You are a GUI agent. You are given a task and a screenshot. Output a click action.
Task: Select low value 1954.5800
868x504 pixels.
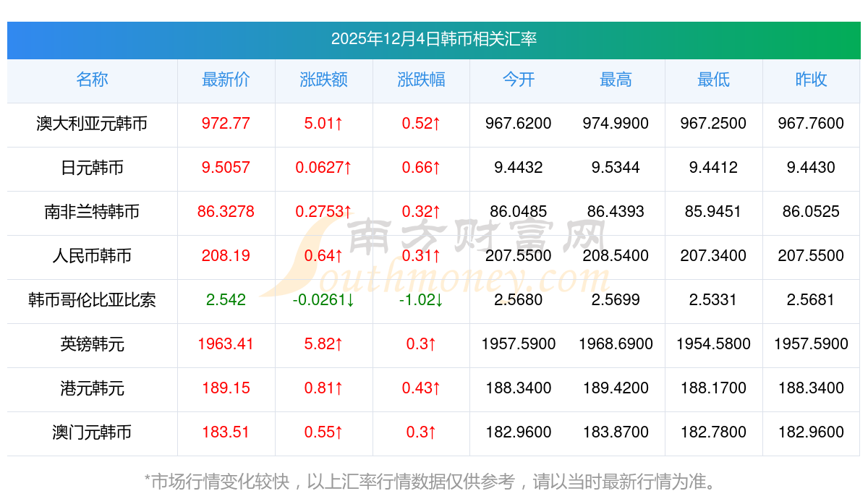(713, 344)
